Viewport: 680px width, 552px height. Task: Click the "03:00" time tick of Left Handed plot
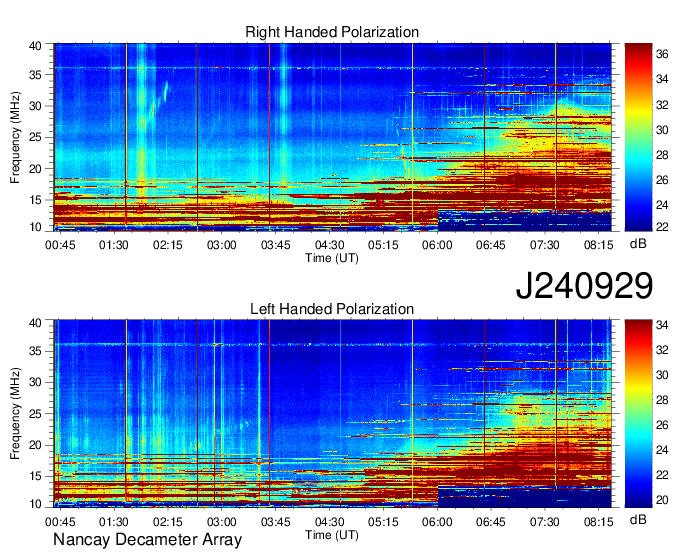(x=221, y=522)
